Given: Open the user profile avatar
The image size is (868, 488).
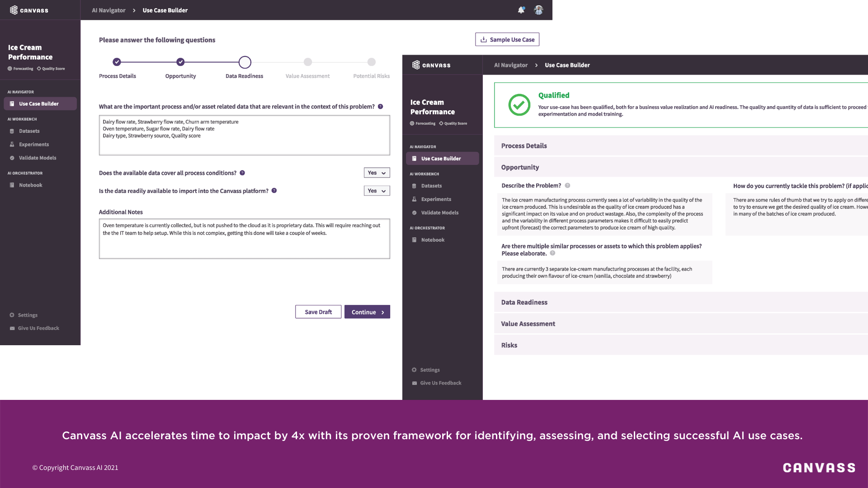Looking at the screenshot, I should coord(538,10).
